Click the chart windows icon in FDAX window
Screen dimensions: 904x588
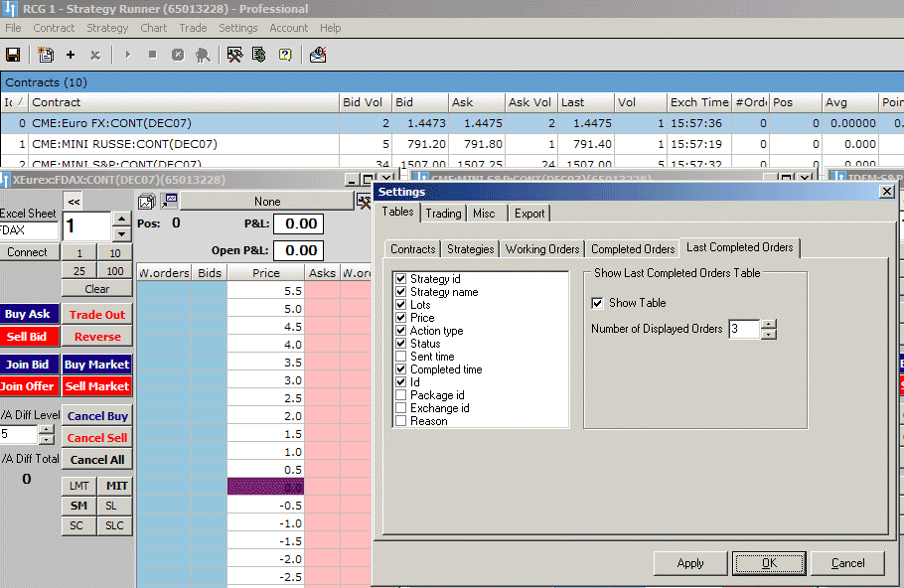point(146,202)
